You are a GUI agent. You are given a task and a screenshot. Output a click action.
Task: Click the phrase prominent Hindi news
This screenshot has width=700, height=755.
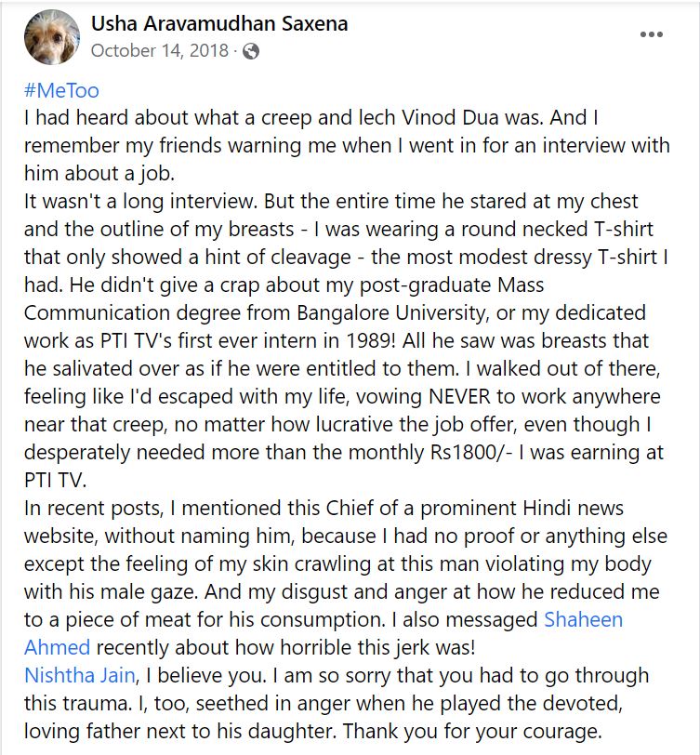pos(522,509)
